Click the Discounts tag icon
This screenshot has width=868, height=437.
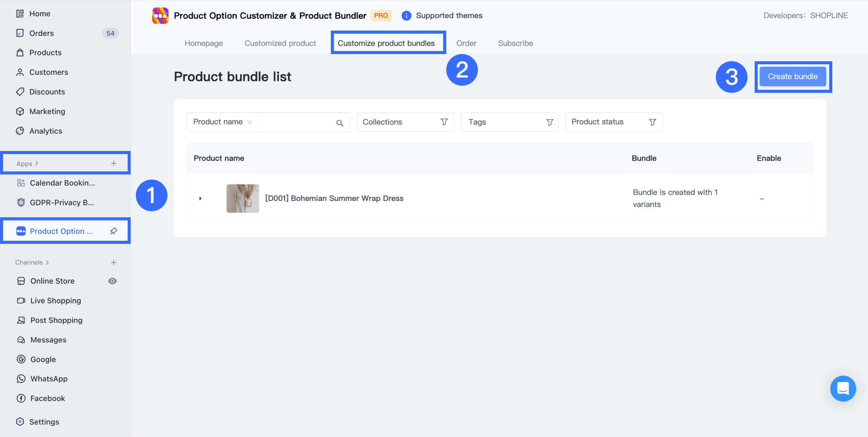20,91
